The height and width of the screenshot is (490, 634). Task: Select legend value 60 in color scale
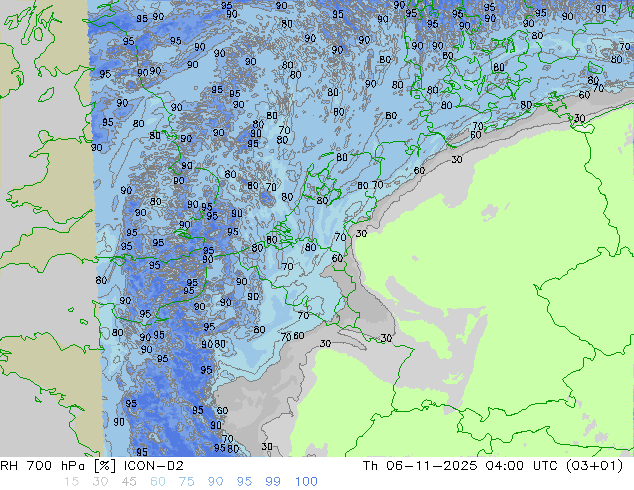(x=158, y=482)
